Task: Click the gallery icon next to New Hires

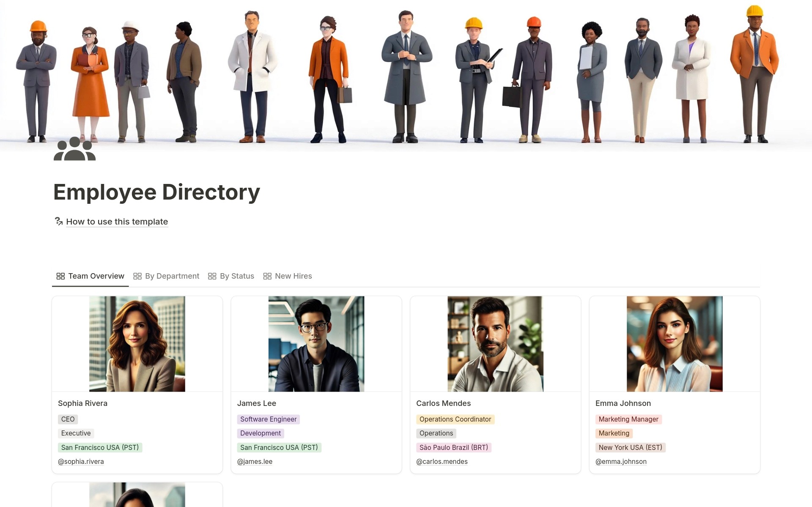Action: click(x=267, y=276)
